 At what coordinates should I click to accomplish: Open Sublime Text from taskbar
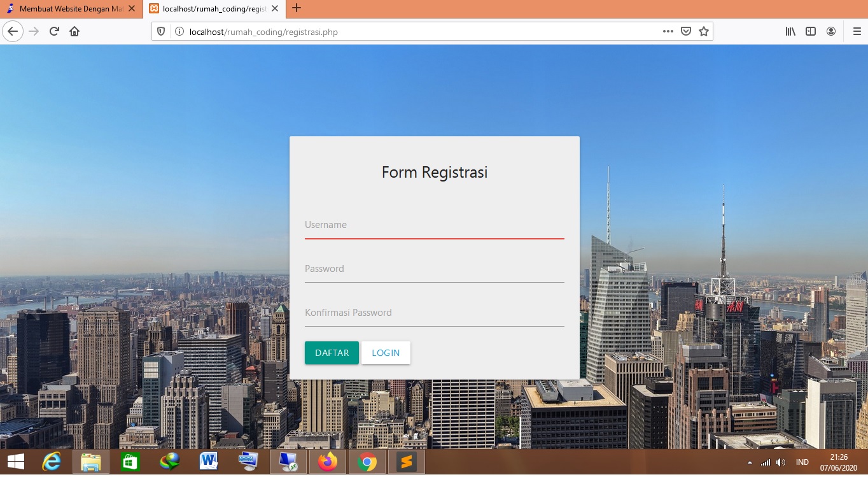point(406,462)
